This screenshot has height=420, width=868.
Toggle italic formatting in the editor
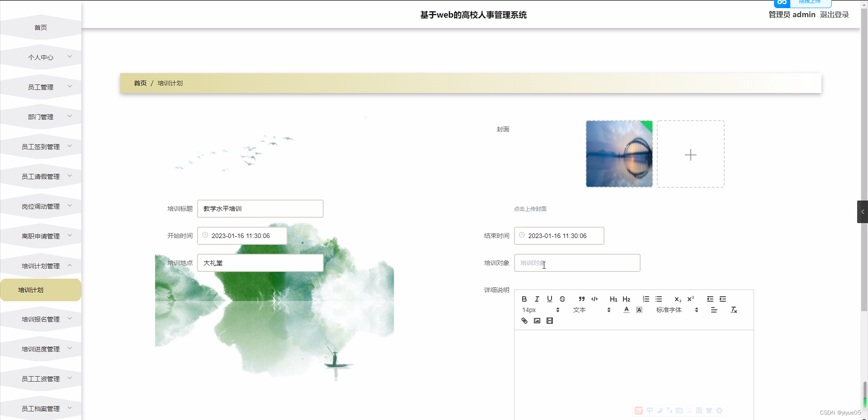point(537,299)
